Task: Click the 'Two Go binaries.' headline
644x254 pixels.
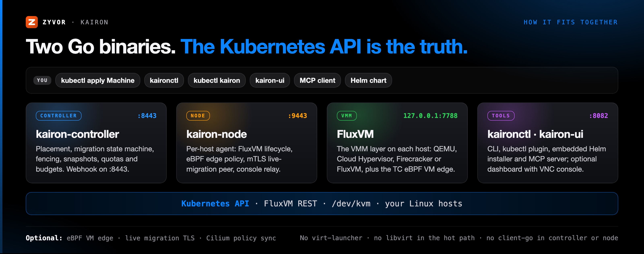Action: pyautogui.click(x=100, y=47)
